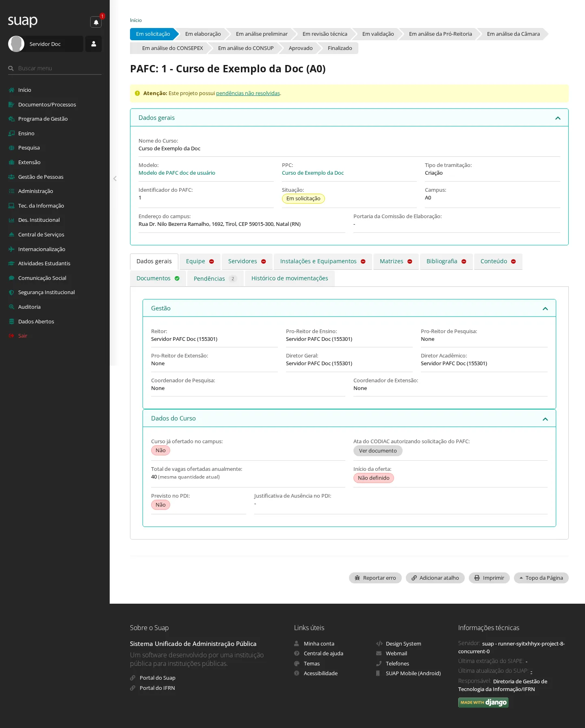Switch to the Equipe tab

click(200, 261)
